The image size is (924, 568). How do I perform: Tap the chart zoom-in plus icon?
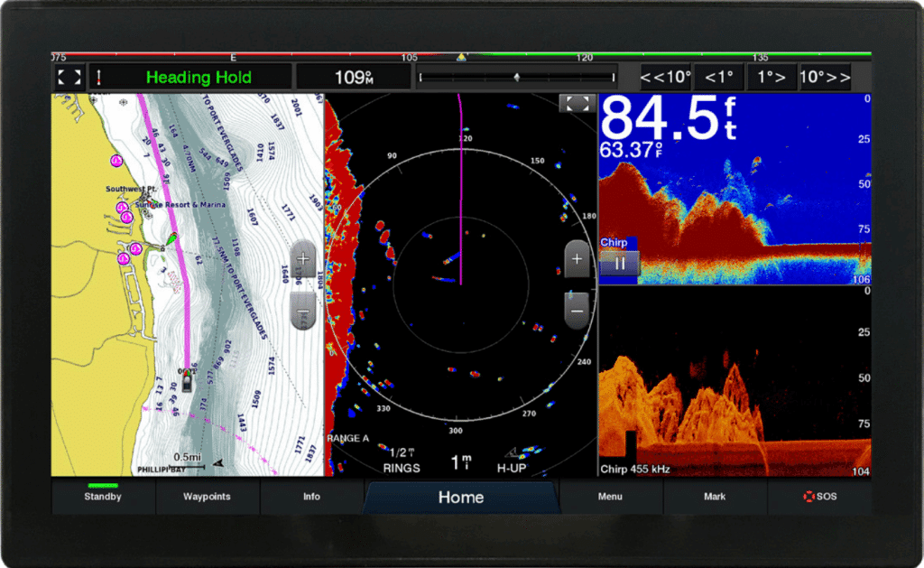[x=303, y=260]
